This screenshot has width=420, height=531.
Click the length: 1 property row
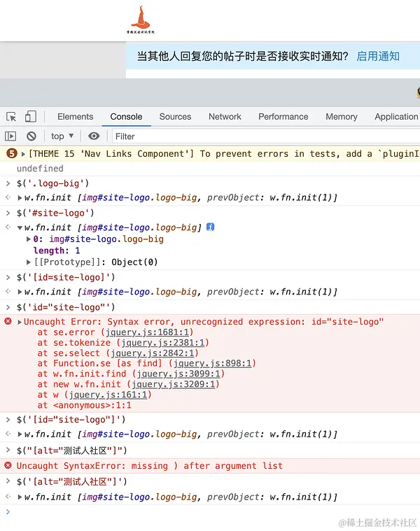(x=57, y=250)
